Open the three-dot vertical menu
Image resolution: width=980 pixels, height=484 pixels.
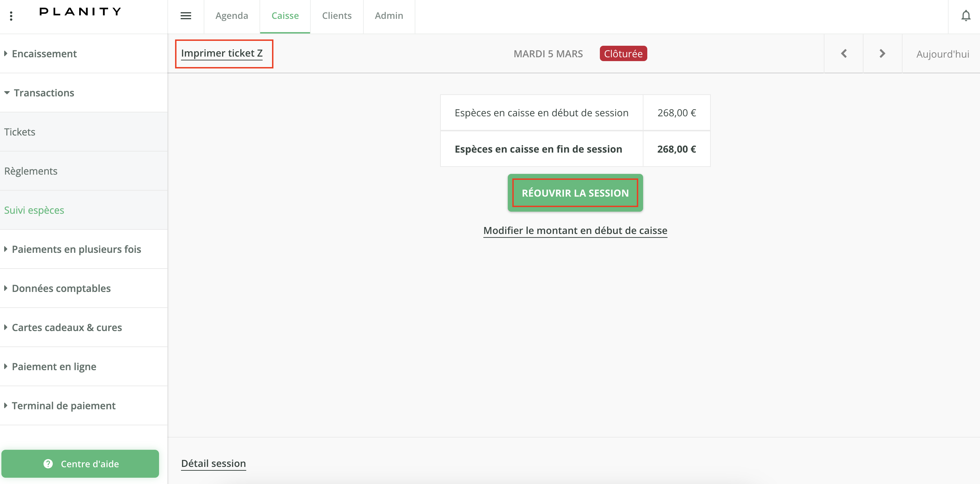coord(11,16)
